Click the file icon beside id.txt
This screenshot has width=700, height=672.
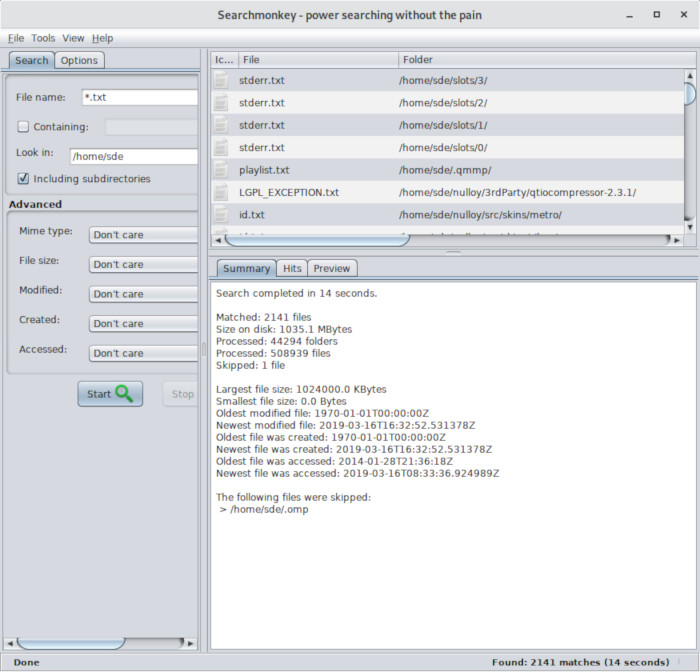221,215
